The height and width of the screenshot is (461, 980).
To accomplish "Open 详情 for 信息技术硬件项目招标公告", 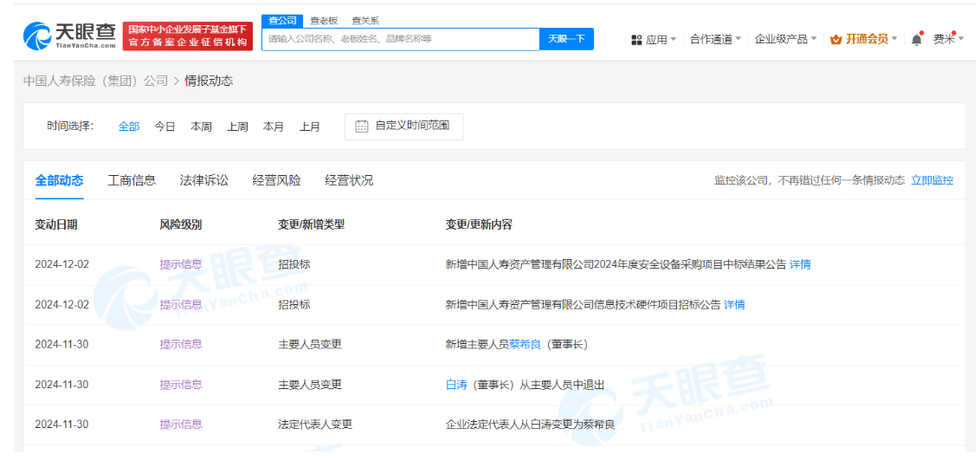I will click(x=734, y=305).
